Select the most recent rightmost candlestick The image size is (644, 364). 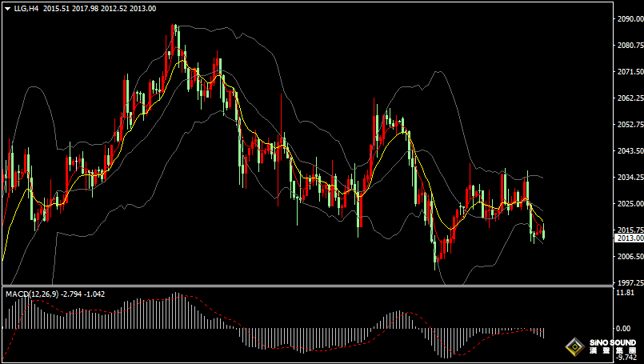click(544, 234)
